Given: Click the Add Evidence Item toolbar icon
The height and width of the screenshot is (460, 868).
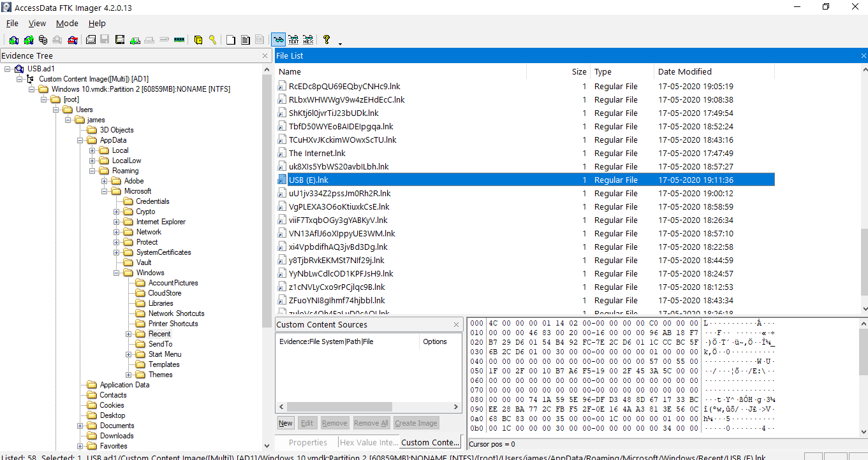Looking at the screenshot, I should pyautogui.click(x=13, y=40).
